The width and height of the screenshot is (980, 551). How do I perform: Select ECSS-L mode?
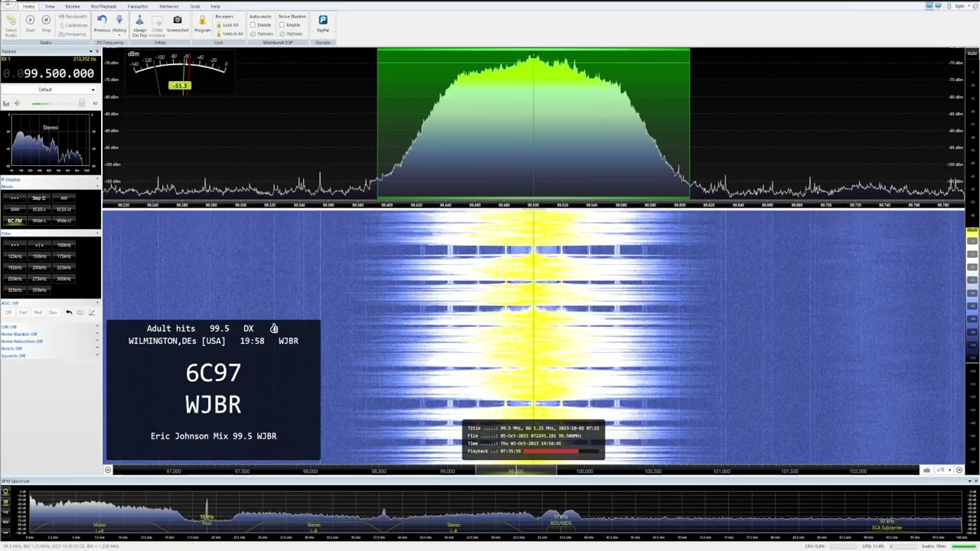coord(39,209)
